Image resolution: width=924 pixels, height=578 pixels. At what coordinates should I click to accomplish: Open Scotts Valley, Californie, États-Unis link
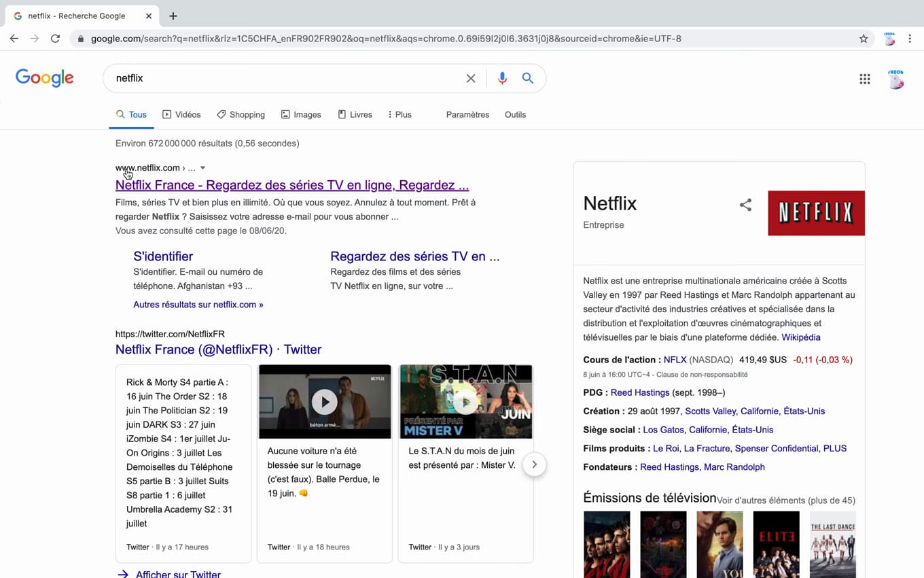tap(755, 411)
